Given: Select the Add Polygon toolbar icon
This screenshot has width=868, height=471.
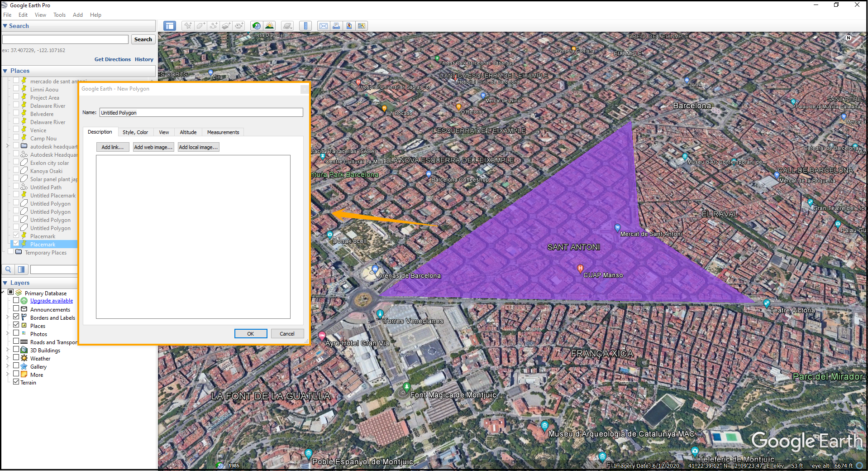Looking at the screenshot, I should pyautogui.click(x=200, y=26).
